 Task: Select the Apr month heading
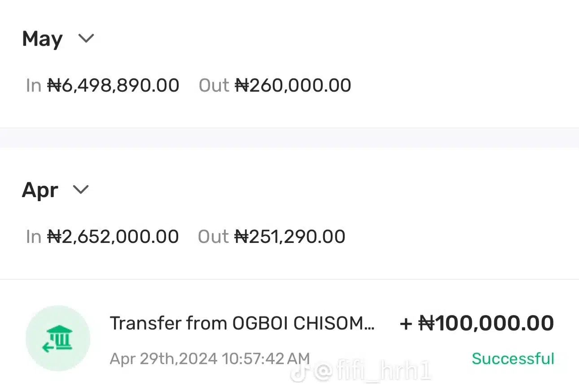click(x=40, y=190)
